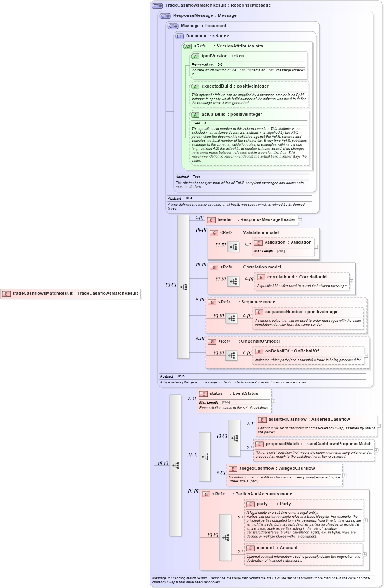Screen dimensions: 384x588
Task: Expand the onBehalfOf : OnBehalfOf element
Action: [x=366, y=356]
